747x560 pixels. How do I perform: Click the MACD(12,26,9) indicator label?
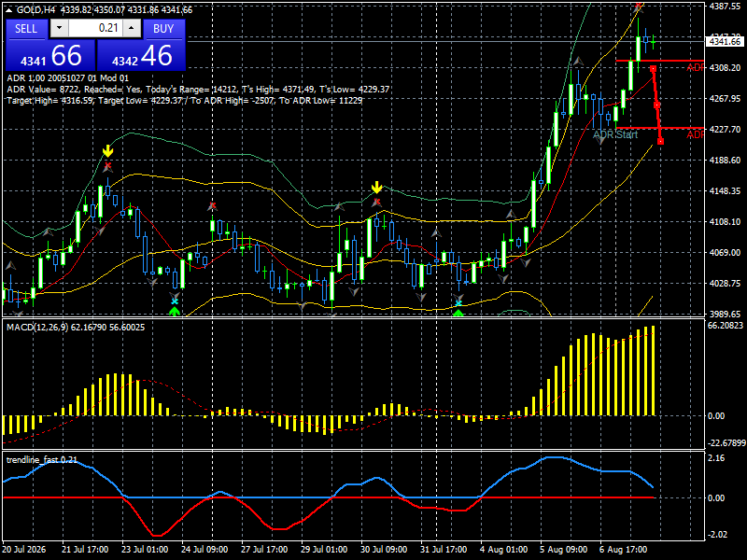pos(76,328)
